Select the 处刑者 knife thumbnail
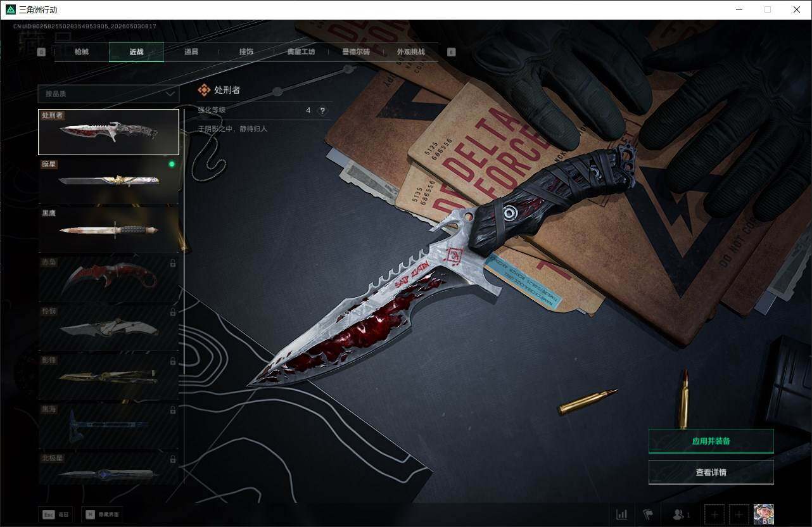 108,132
